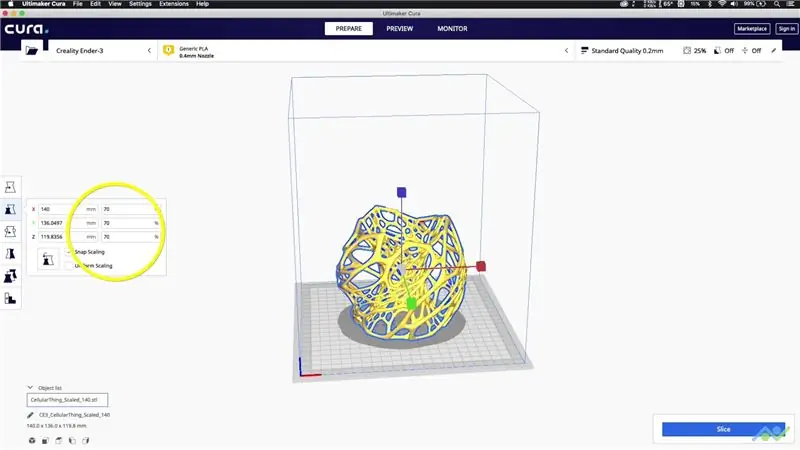Toggle the Snap Scaling checkbox
This screenshot has height=450, width=800.
(69, 252)
